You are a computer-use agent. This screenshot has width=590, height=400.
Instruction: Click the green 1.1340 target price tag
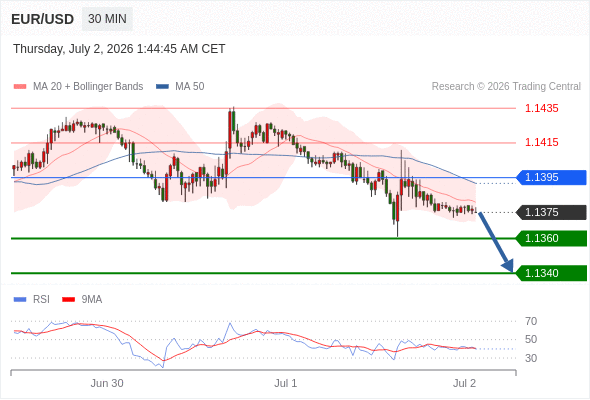pyautogui.click(x=551, y=273)
